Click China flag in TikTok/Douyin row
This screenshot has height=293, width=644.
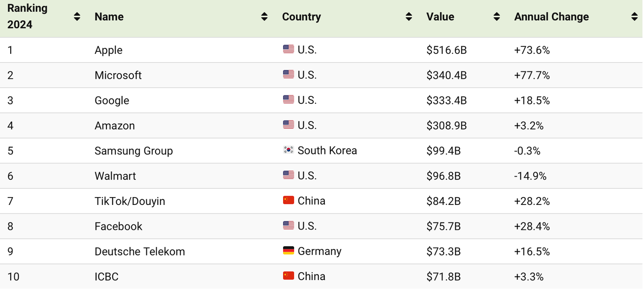coord(288,200)
